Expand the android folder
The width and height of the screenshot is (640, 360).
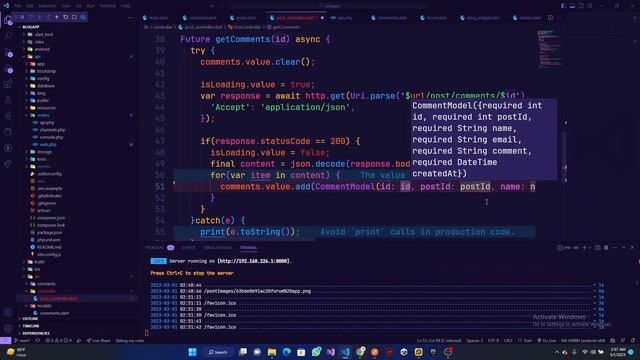click(x=38, y=49)
